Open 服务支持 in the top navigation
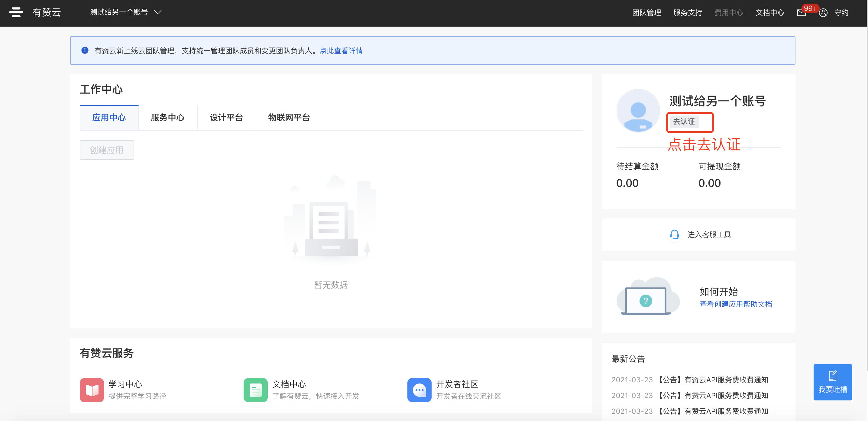This screenshot has width=868, height=421. click(x=688, y=12)
